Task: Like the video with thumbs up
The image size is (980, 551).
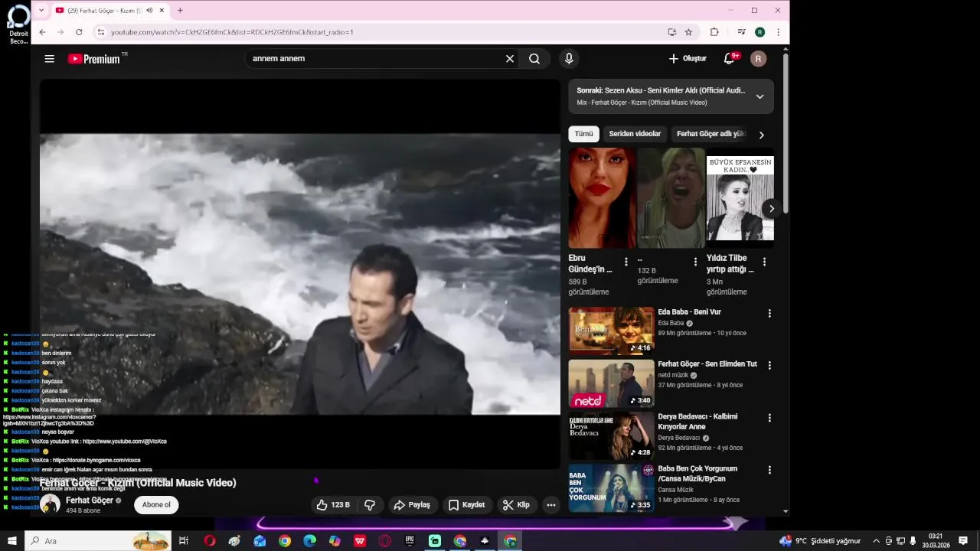Action: click(334, 505)
